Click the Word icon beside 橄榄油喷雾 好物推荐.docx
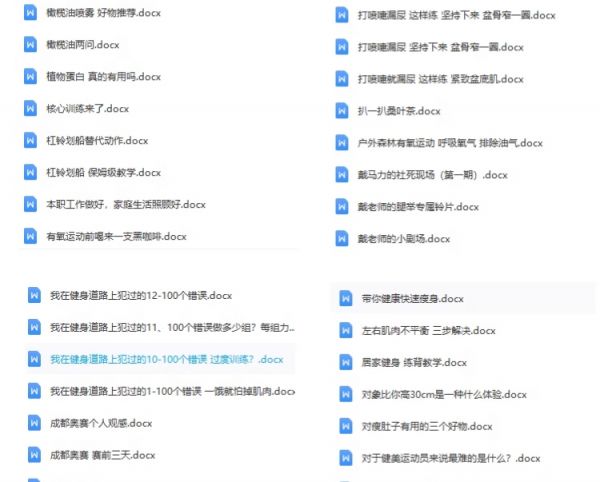This screenshot has height=482, width=600. [x=30, y=13]
